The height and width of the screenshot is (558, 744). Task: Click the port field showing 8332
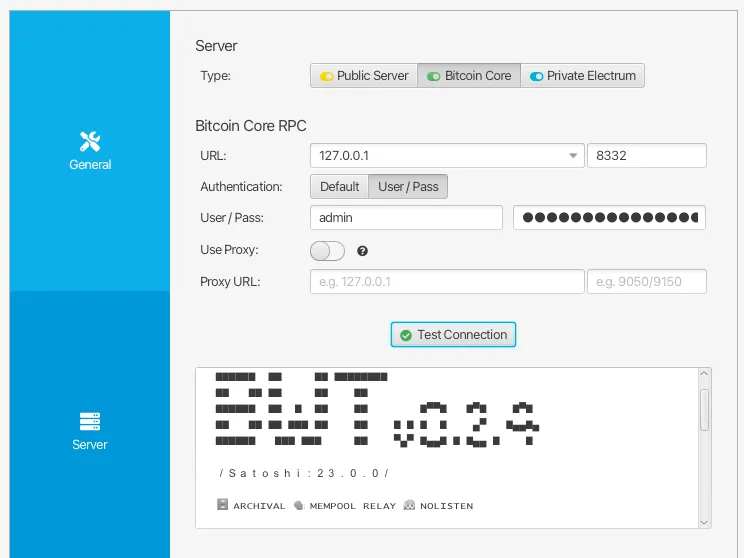tap(647, 156)
